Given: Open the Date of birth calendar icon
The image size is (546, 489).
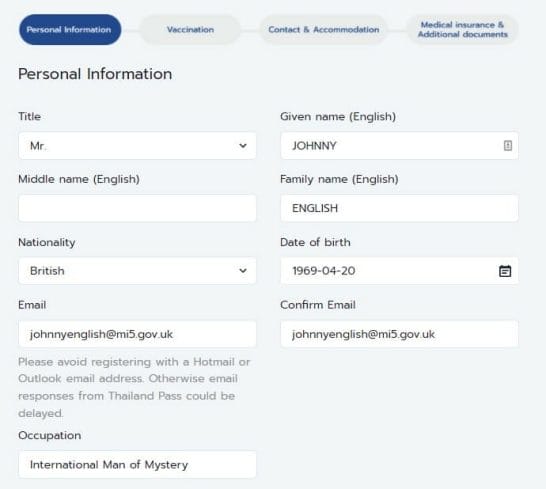Looking at the screenshot, I should (505, 271).
